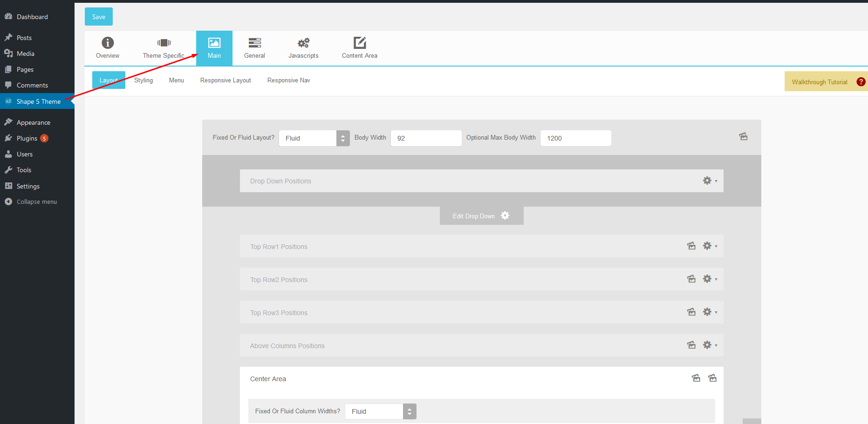The width and height of the screenshot is (868, 424).
Task: Open Fixed Or Fluid Column Widths dropdown
Action: tap(380, 411)
